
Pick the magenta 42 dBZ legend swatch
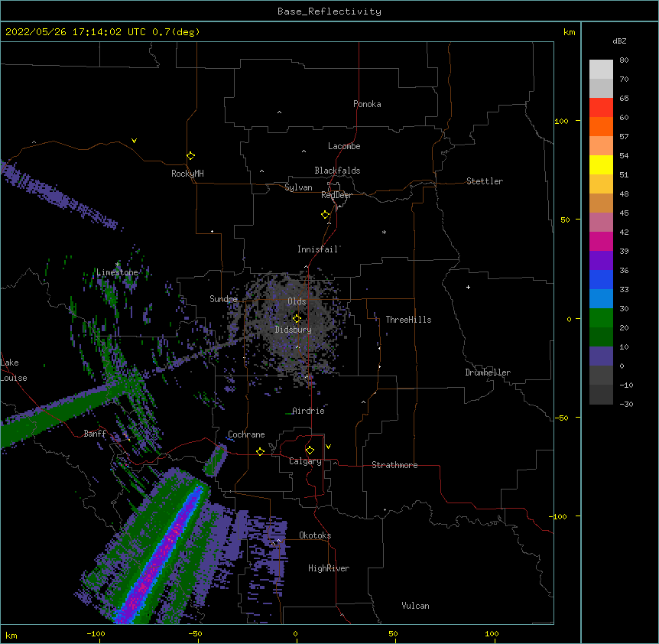601,241
